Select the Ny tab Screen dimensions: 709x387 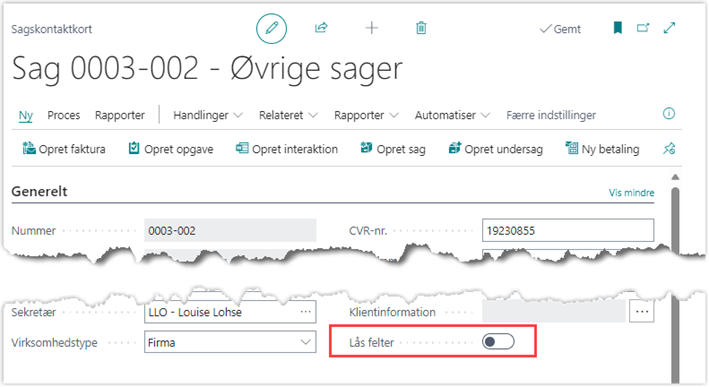coord(26,116)
